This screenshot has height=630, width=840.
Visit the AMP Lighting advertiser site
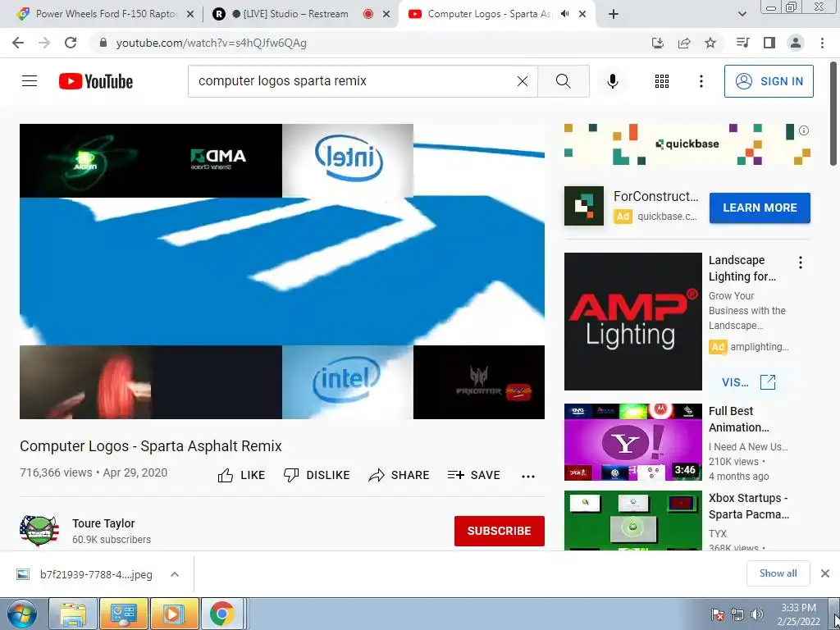coord(748,382)
